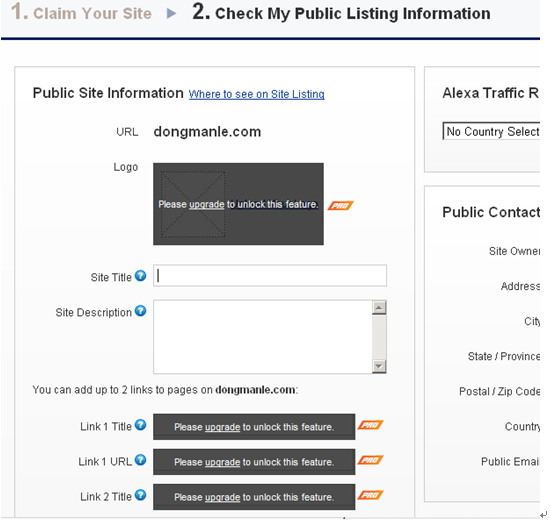Viewport: 550px width, 524px height.
Task: Open Where to see on Site Listing link
Action: [x=256, y=94]
